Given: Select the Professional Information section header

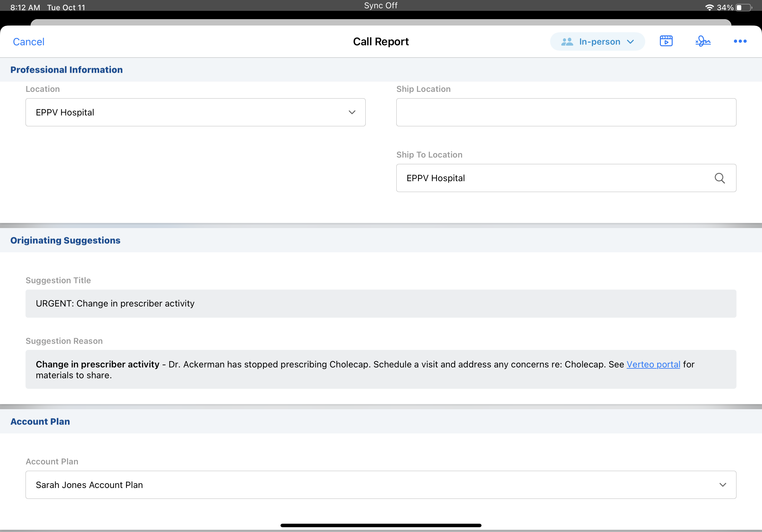Looking at the screenshot, I should [x=66, y=70].
